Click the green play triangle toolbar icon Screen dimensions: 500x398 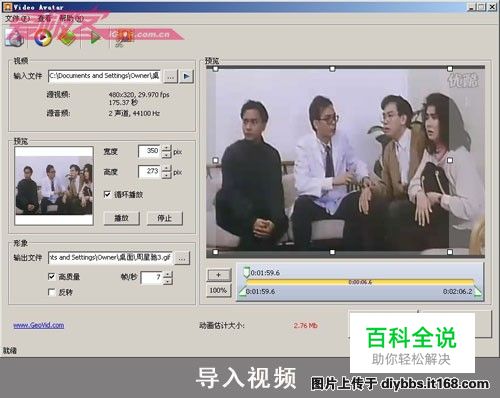tap(95, 37)
